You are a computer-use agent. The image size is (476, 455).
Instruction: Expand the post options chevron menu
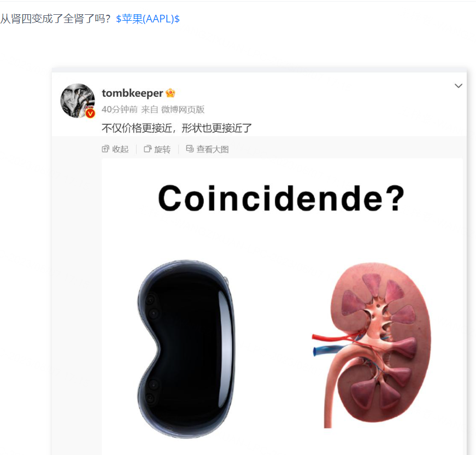[459, 86]
